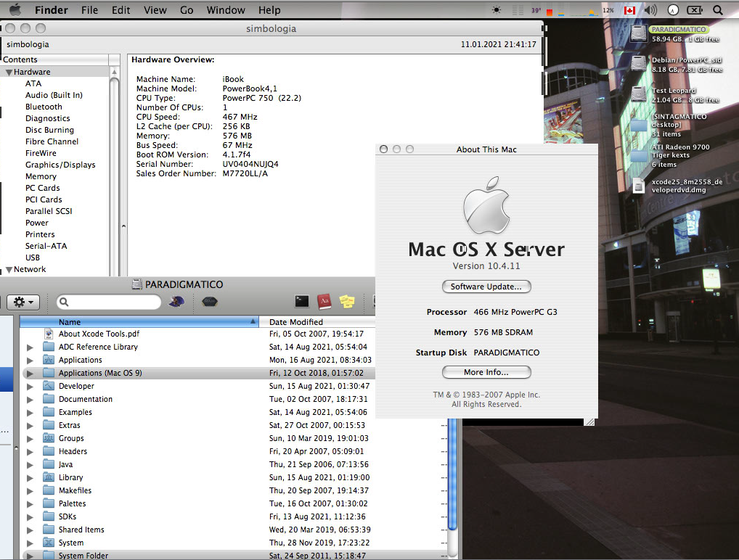The width and height of the screenshot is (739, 560).
Task: Select ATA in the Hardware list
Action: point(33,83)
